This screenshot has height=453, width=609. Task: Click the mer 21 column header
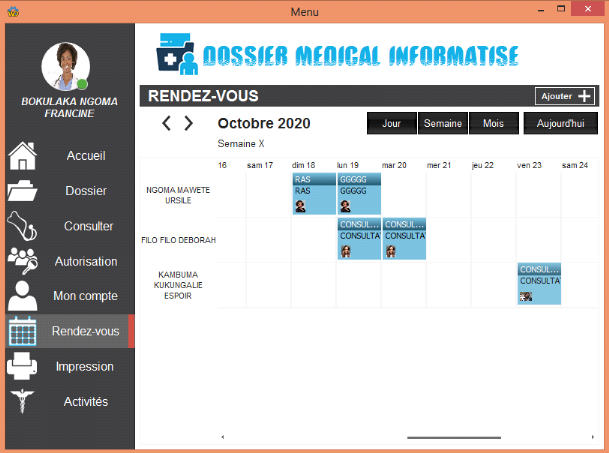[x=439, y=165]
